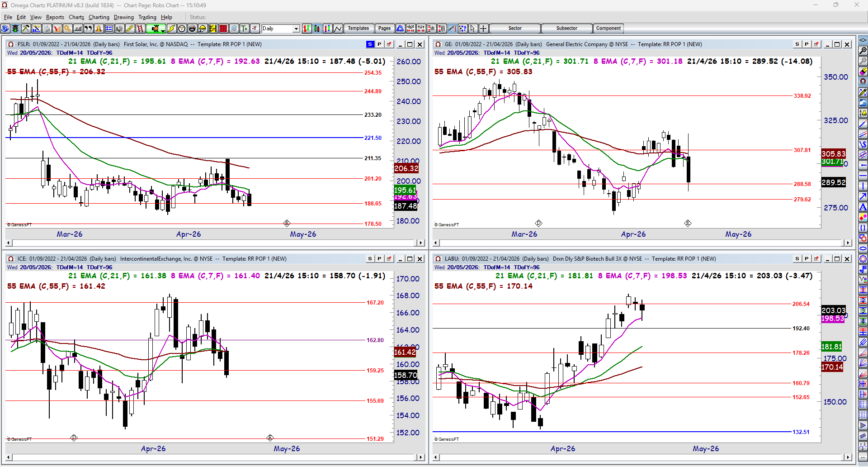The image size is (868, 467).
Task: Click the traffic light icon in toolbar
Action: pyautogui.click(x=15, y=29)
